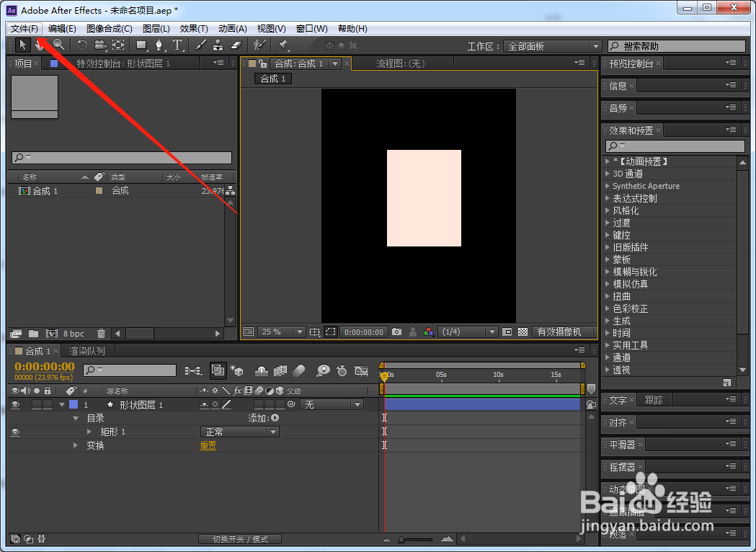Toggle the shy switch of 形状图层 1
Image resolution: width=756 pixels, height=552 pixels.
pyautogui.click(x=205, y=405)
